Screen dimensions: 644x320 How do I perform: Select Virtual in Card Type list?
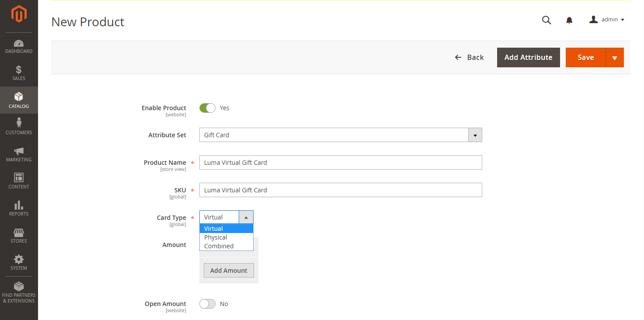tap(226, 229)
